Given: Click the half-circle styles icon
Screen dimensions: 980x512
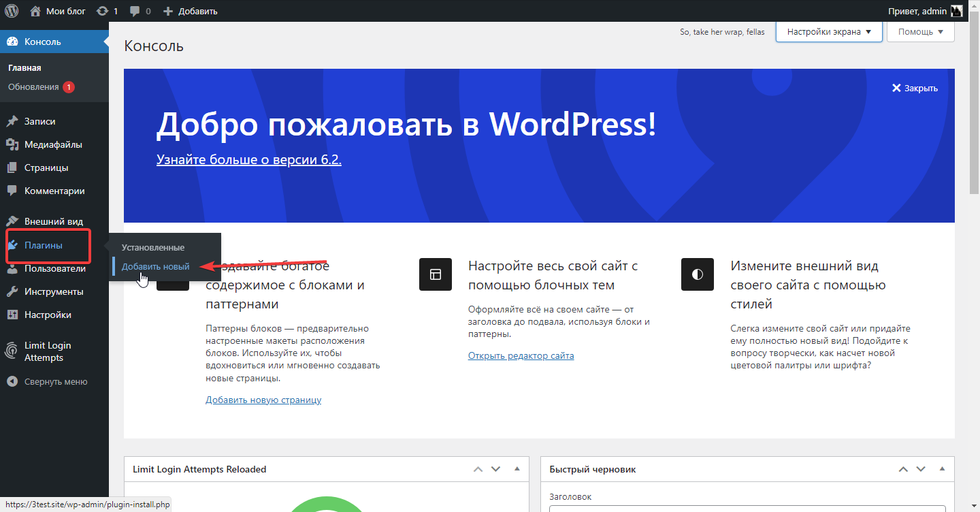Looking at the screenshot, I should click(698, 274).
